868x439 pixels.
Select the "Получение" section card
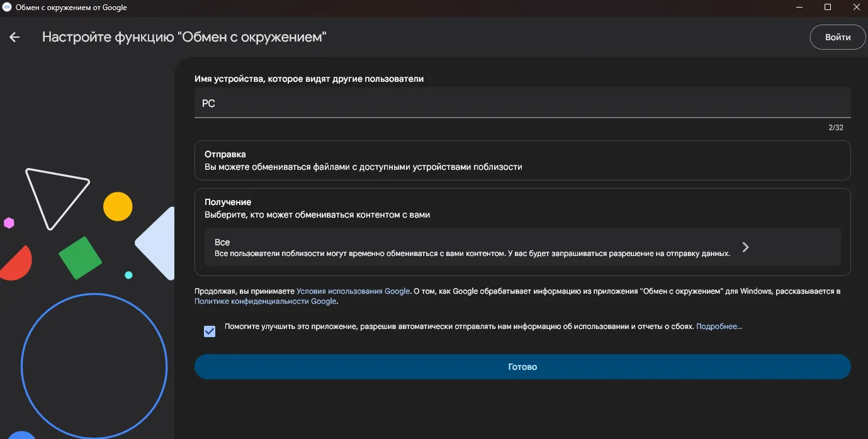coord(522,208)
